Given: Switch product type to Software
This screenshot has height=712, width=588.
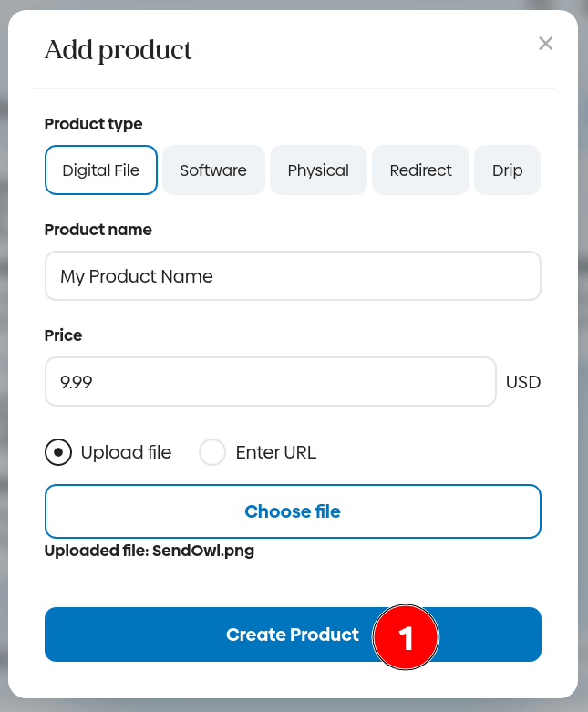Looking at the screenshot, I should (213, 170).
